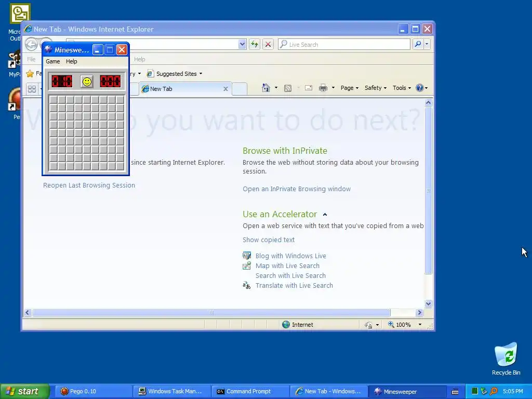Expand the zoom level dropdown arrow

click(420, 325)
